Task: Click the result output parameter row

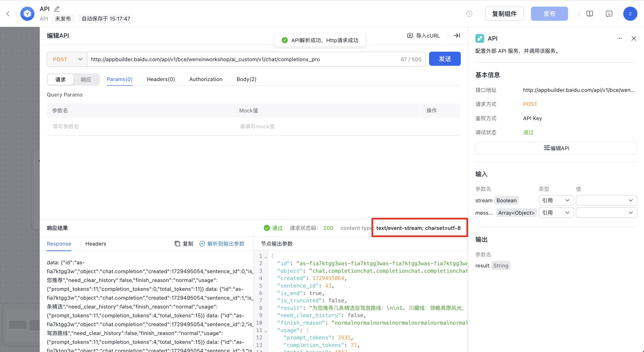Action: [x=493, y=265]
